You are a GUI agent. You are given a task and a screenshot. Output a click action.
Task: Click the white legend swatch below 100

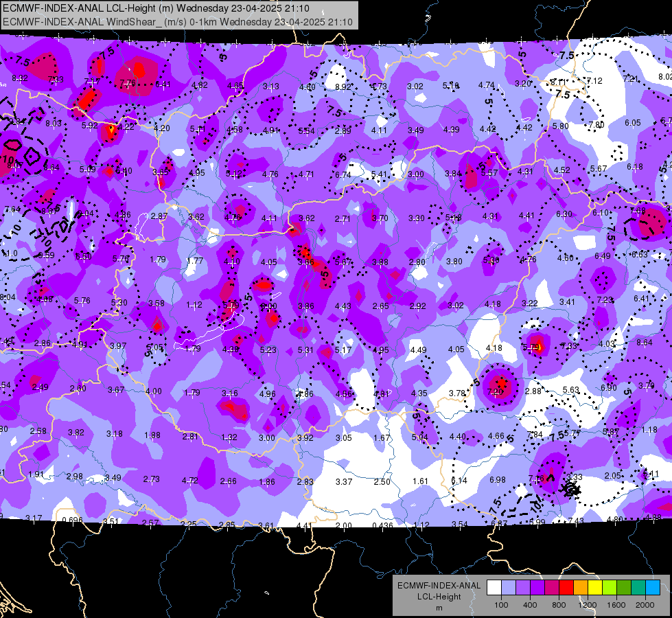coord(494,588)
